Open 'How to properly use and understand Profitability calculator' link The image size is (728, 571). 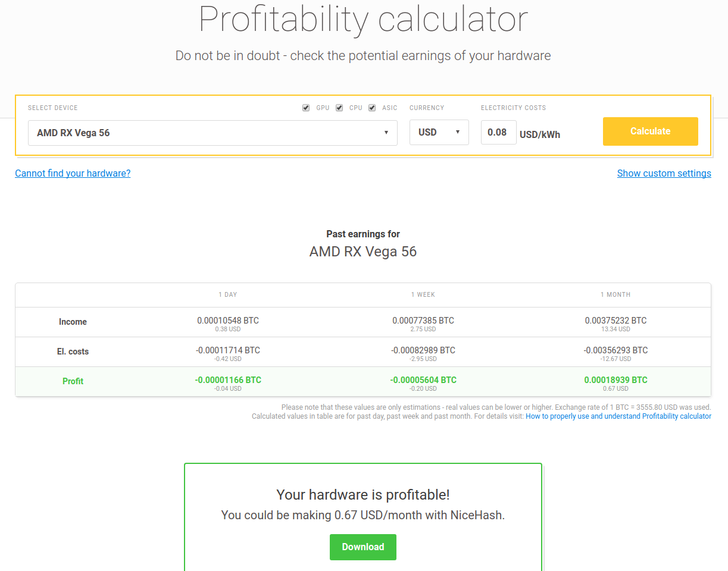pyautogui.click(x=618, y=416)
